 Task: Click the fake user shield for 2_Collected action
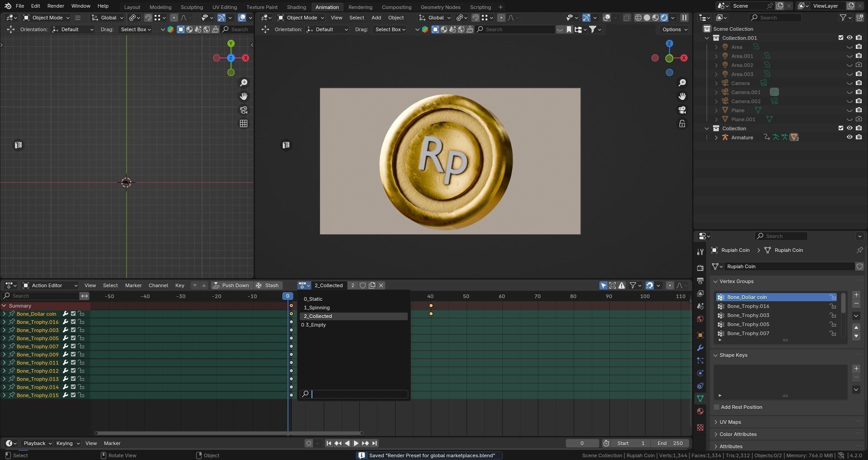click(x=363, y=285)
